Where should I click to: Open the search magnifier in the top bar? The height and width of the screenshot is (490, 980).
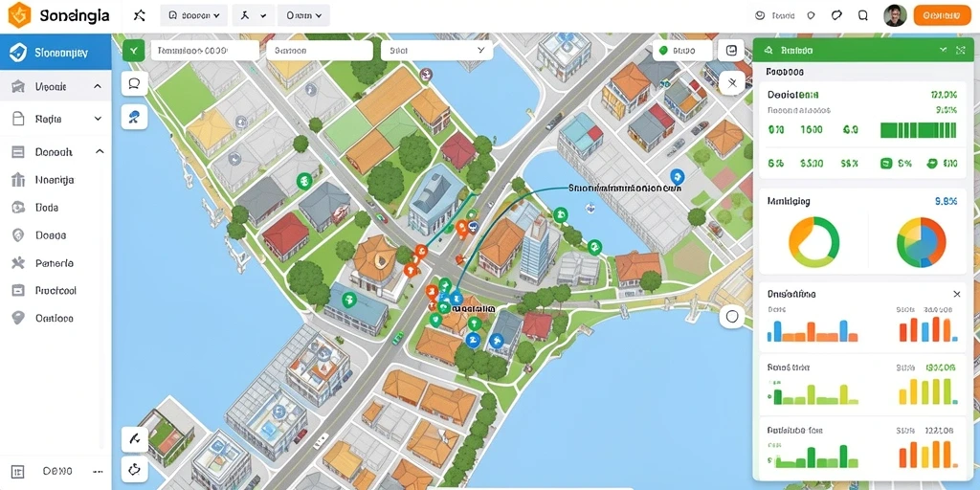tap(863, 15)
